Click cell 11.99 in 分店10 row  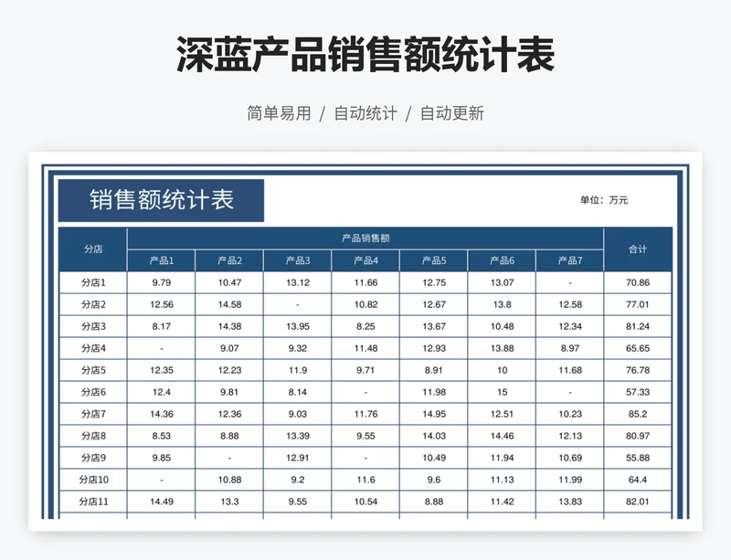click(569, 480)
